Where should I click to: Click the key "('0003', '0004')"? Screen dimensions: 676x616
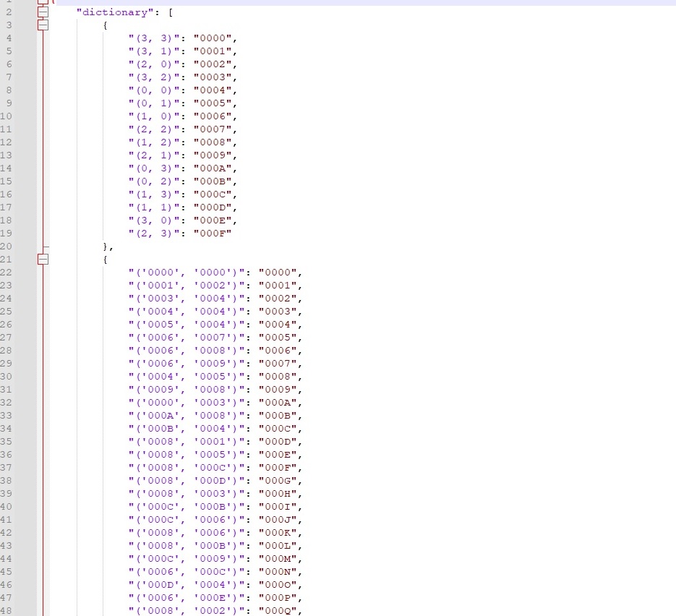(x=187, y=299)
